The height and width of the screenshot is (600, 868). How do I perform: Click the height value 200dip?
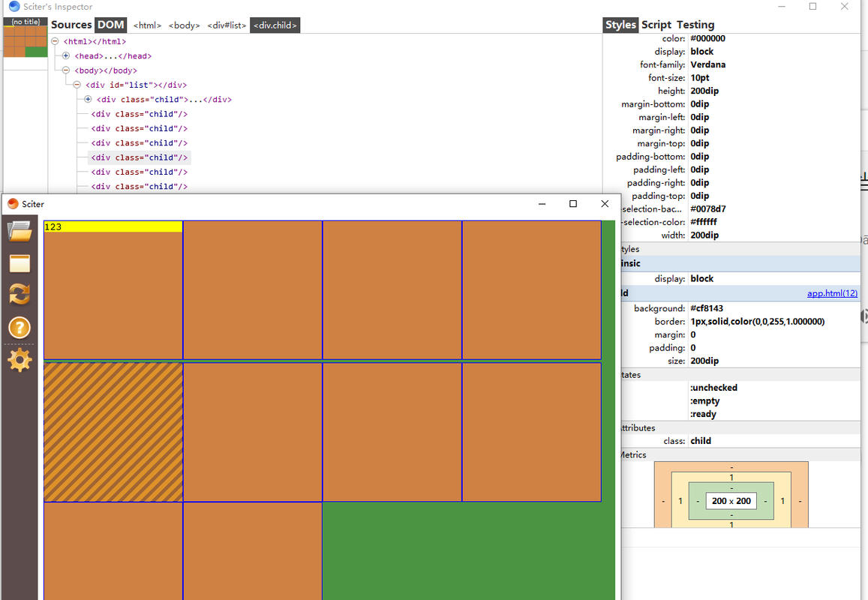pos(704,91)
